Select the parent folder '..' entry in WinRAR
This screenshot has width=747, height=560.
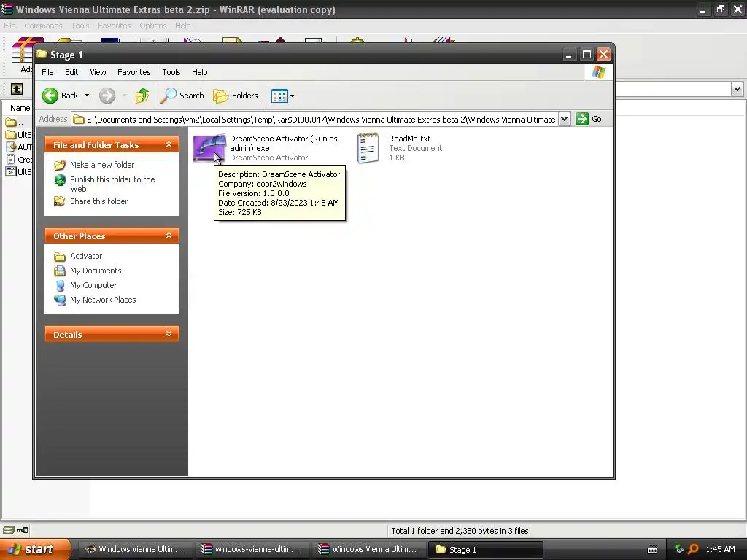14,122
